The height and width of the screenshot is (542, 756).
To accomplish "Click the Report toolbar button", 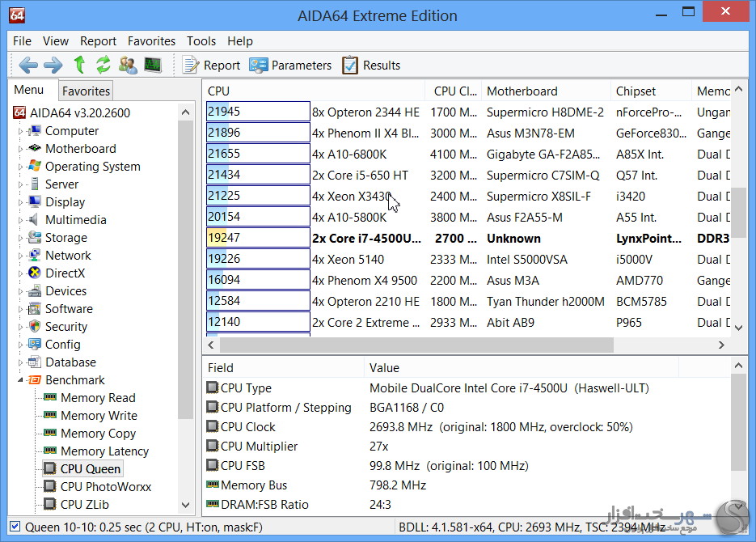I will [x=212, y=65].
